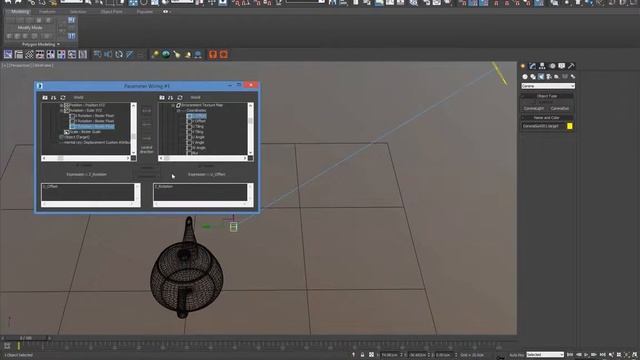Switch to the Object Paint ribbon tab

[111, 12]
